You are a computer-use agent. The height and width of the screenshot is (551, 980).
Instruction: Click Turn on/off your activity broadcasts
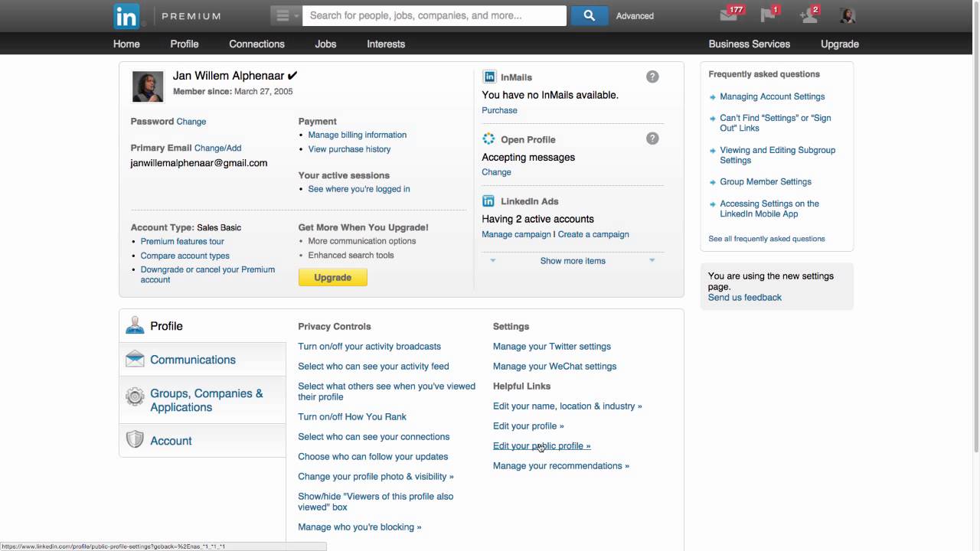pyautogui.click(x=369, y=347)
